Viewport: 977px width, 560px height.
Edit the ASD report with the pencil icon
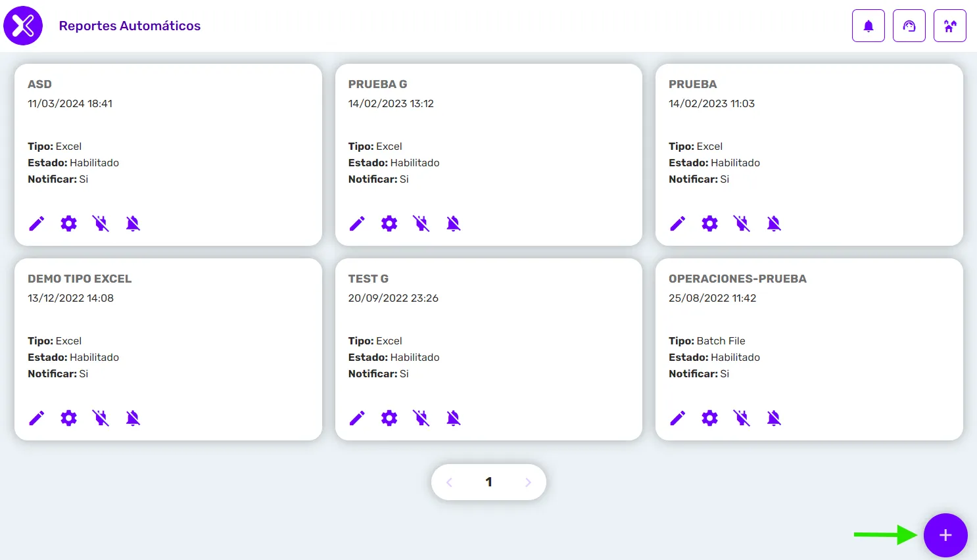37,223
